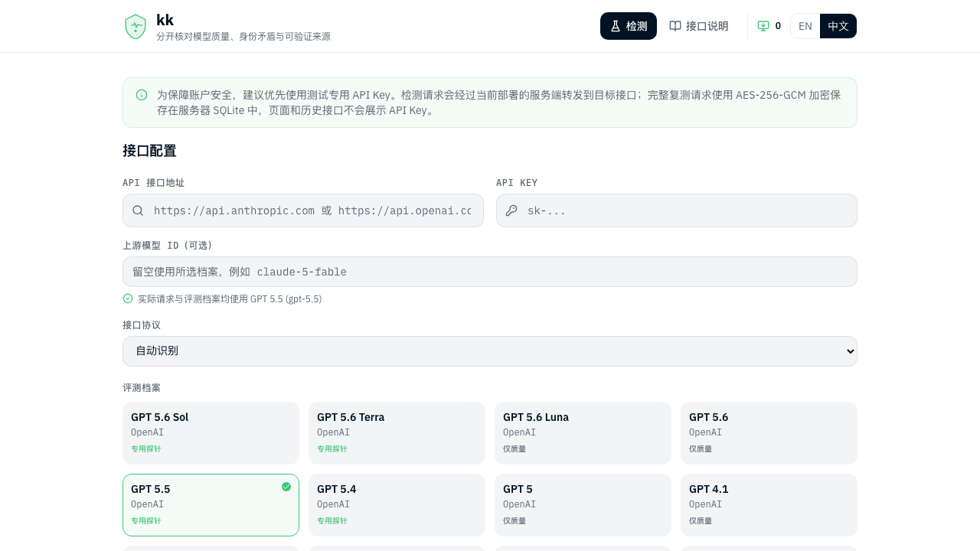Click the API KEY label
Viewport: 980px width, 551px height.
[x=517, y=183]
